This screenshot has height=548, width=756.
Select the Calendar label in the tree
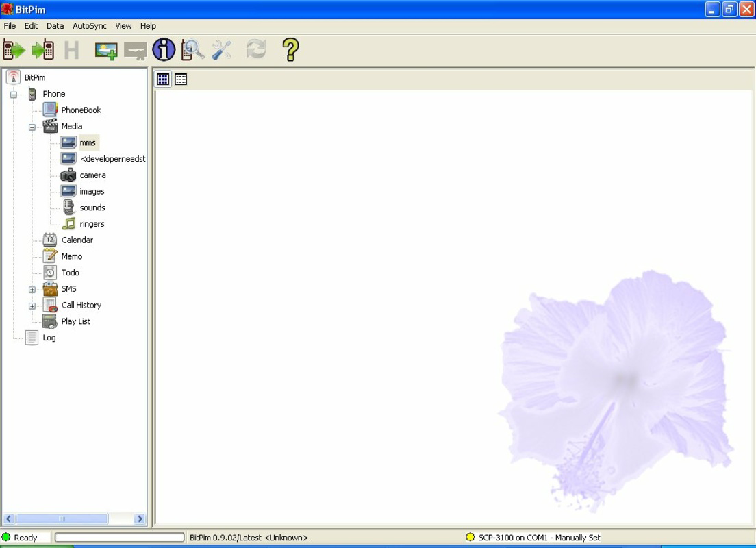(77, 240)
